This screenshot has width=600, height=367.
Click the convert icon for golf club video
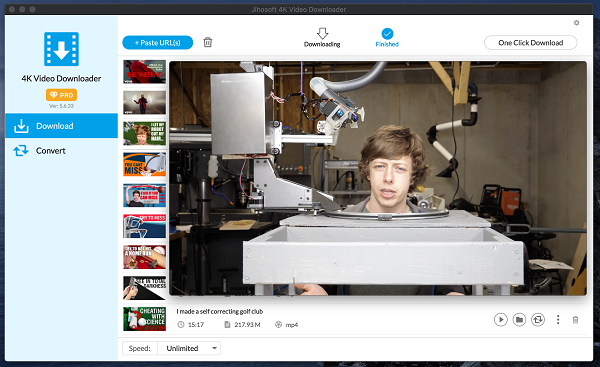coord(538,319)
